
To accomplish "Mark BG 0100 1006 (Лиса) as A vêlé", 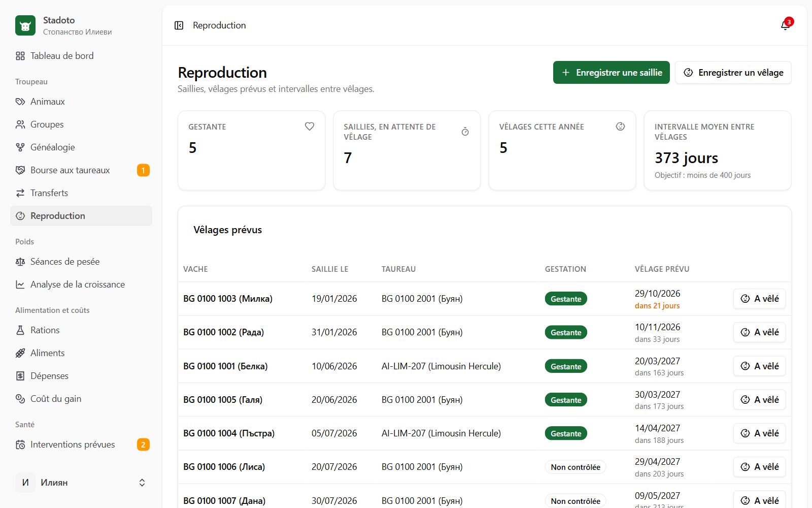I will (760, 467).
